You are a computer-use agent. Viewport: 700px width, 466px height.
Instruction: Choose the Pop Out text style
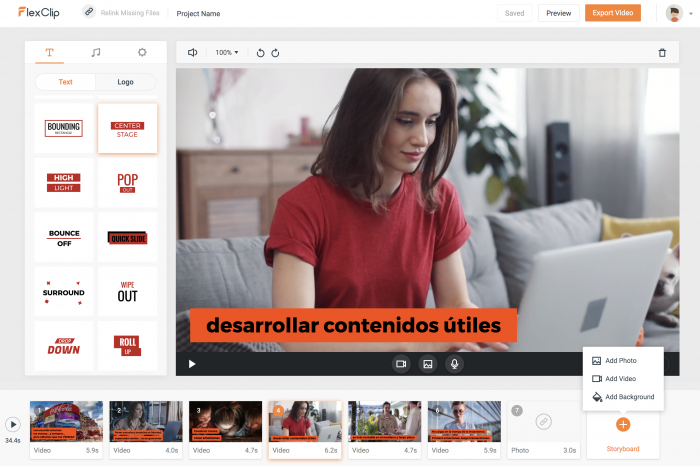tap(127, 183)
